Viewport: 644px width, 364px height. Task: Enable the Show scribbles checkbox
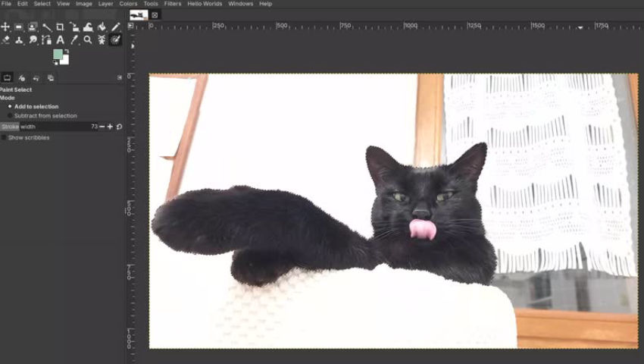tap(4, 137)
